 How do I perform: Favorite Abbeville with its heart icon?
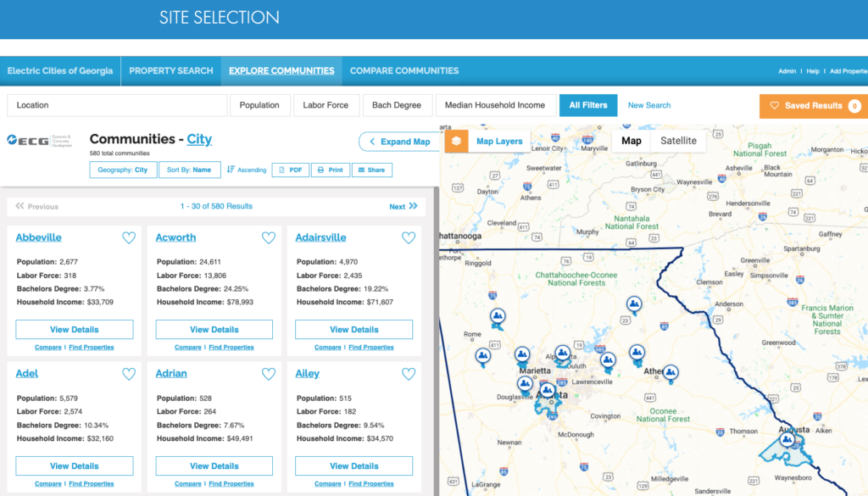129,238
